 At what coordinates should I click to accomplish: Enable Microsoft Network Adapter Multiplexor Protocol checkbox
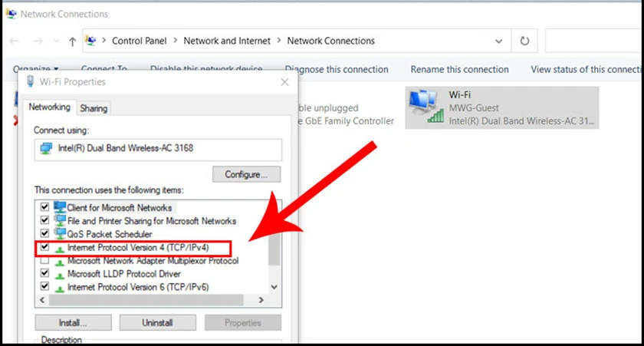(44, 260)
